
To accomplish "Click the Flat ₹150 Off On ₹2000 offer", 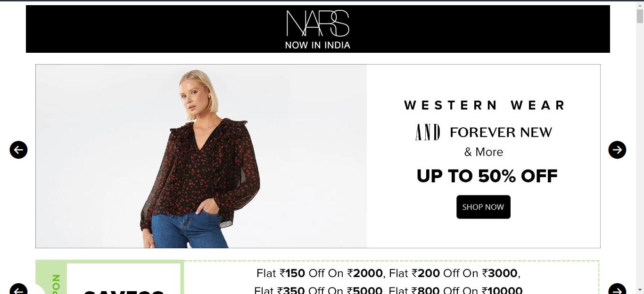I will [320, 273].
